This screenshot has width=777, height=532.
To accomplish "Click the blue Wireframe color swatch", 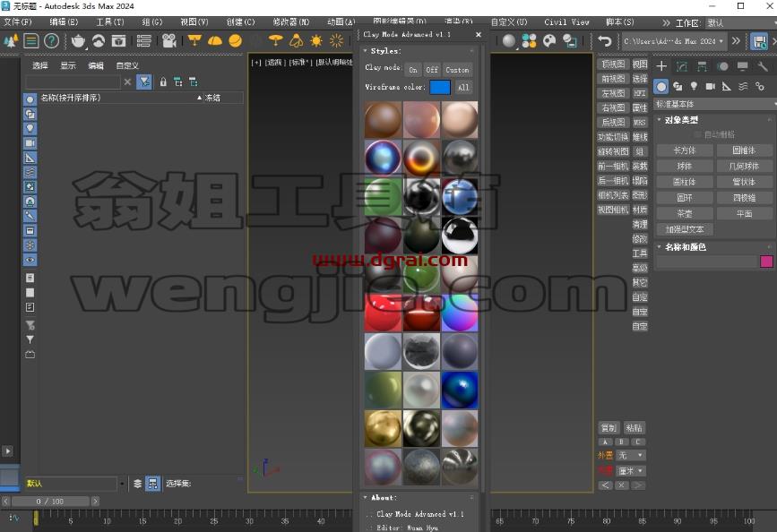I will [439, 87].
